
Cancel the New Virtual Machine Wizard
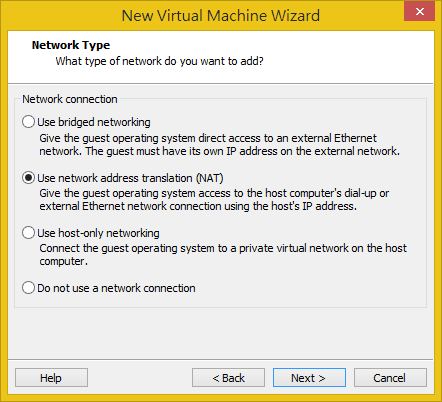click(390, 378)
